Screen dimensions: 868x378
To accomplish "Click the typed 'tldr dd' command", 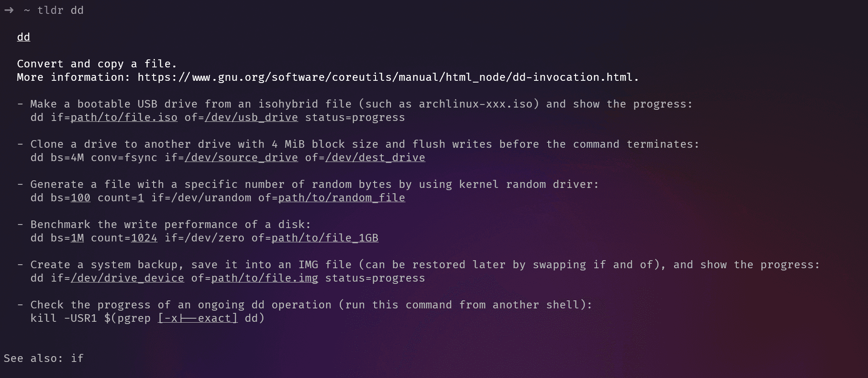I will tap(60, 10).
